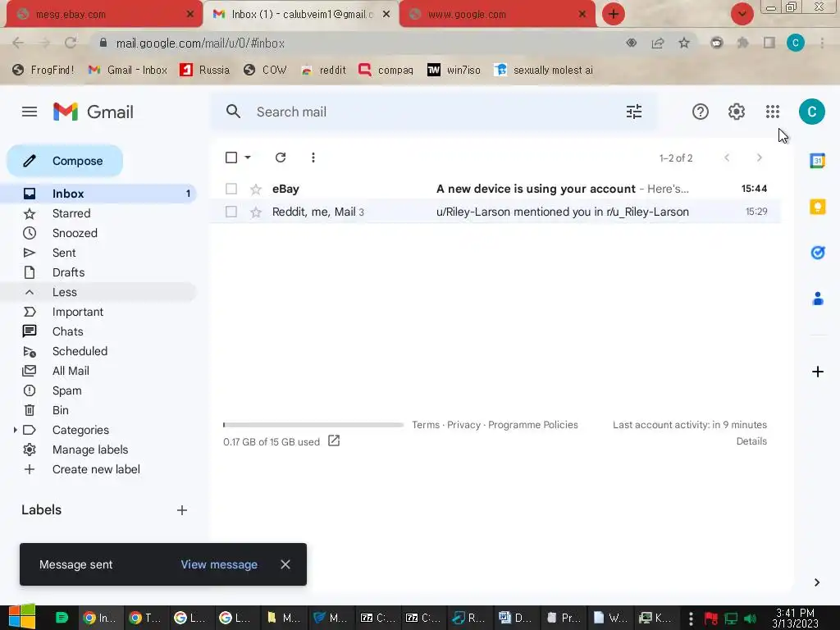Open the Snoozed folder
This screenshot has height=630, width=840.
point(98,233)
